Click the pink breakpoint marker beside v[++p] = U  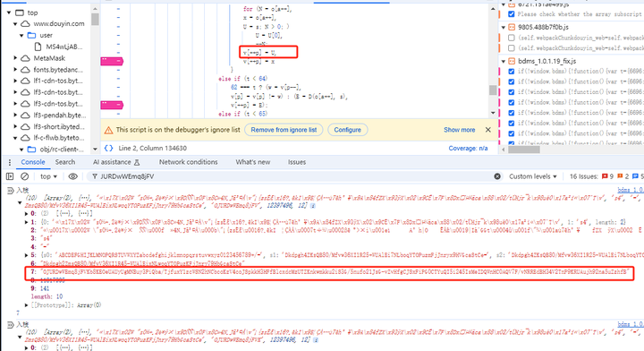tap(112, 61)
